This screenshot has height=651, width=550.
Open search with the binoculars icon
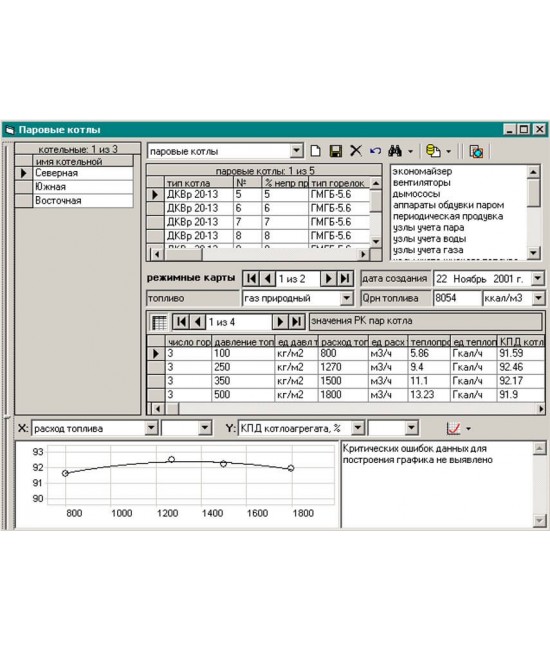395,151
